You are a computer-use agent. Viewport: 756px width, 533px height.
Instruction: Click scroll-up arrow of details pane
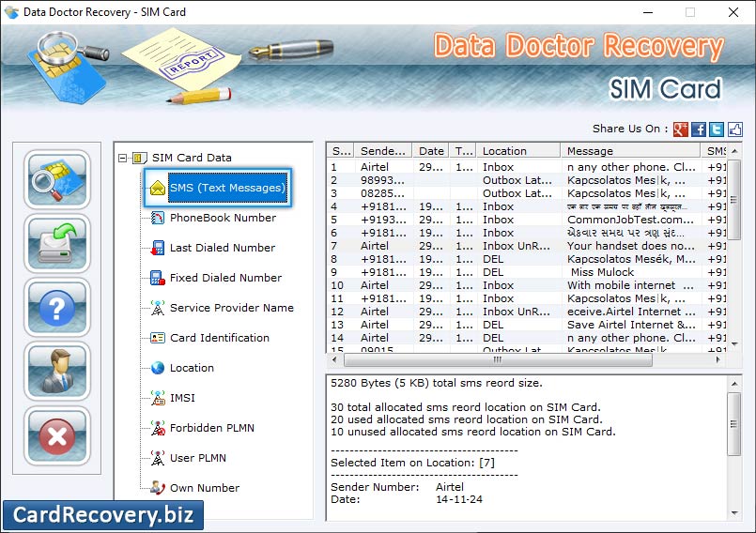pyautogui.click(x=733, y=384)
